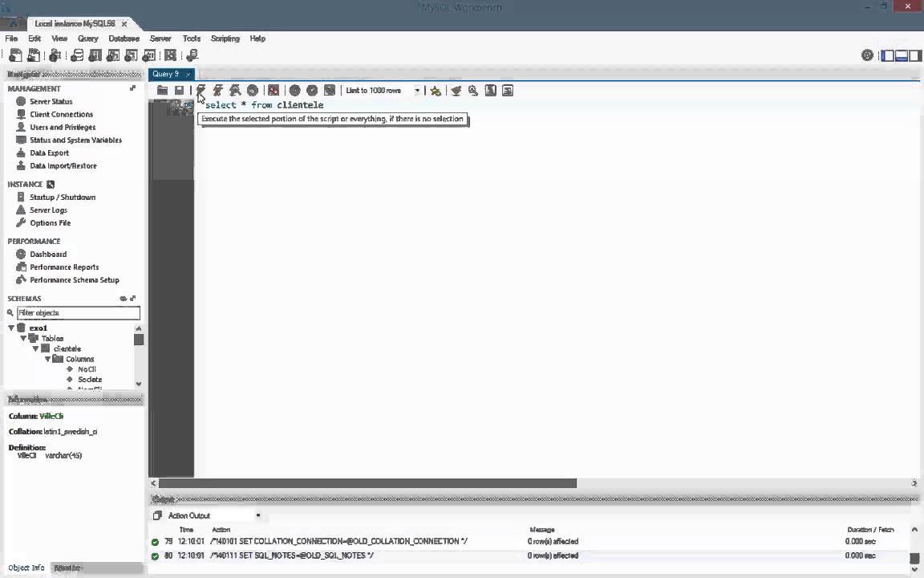924x578 pixels.
Task: Close the Query 9 tab
Action: (188, 75)
